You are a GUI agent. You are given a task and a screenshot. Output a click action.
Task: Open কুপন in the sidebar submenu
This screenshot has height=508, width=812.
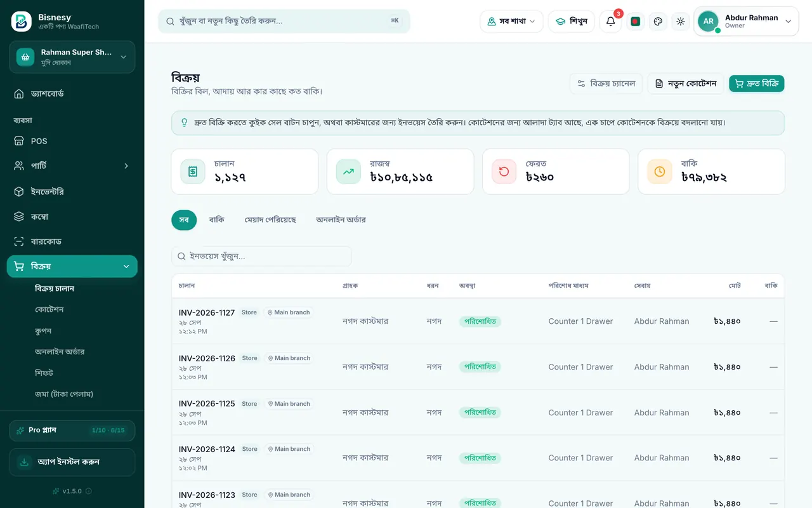point(43,331)
